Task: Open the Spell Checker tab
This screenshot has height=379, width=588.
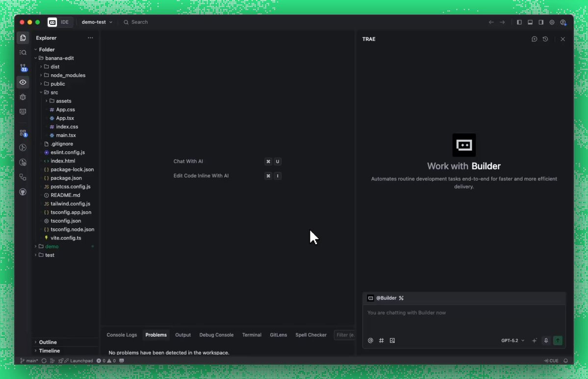Action: point(311,335)
